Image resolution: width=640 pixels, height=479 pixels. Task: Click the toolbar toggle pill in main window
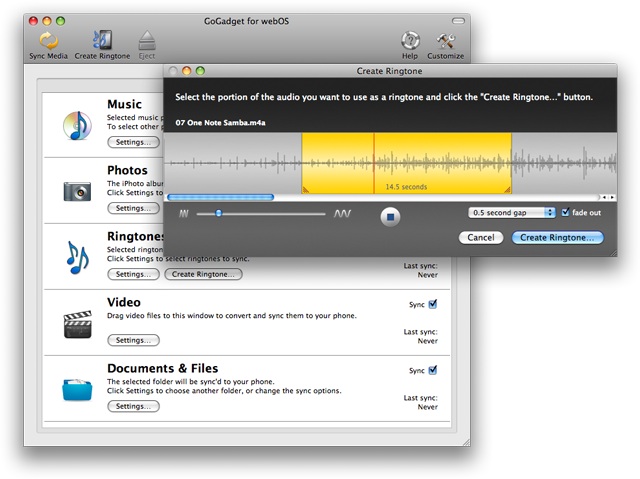(x=458, y=21)
